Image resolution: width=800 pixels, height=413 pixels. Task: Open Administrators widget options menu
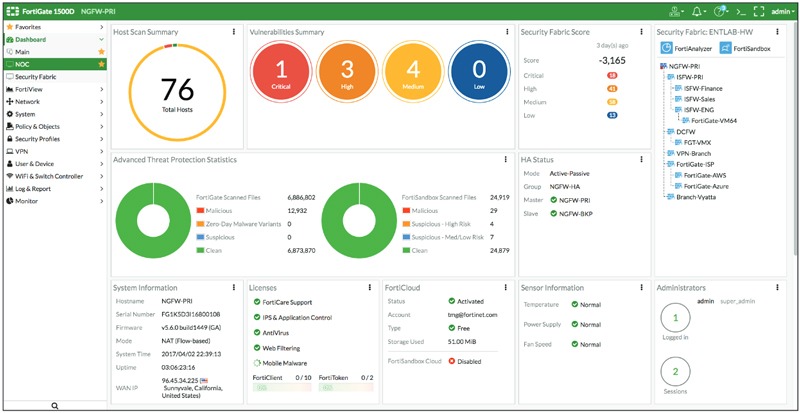click(x=777, y=287)
